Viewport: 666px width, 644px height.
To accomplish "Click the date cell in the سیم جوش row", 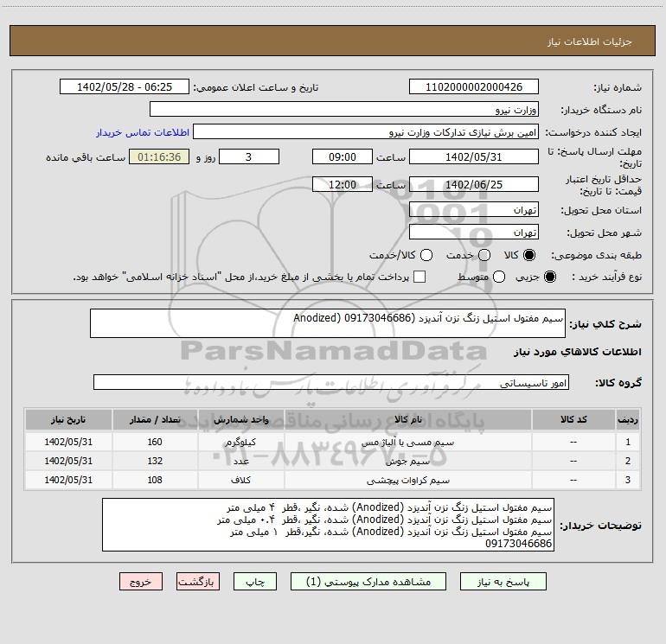I will pos(68,461).
